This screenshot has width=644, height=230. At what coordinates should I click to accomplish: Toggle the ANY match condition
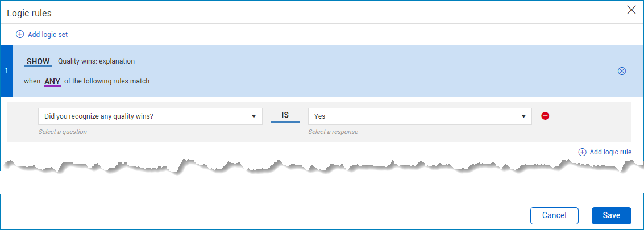pyautogui.click(x=52, y=81)
